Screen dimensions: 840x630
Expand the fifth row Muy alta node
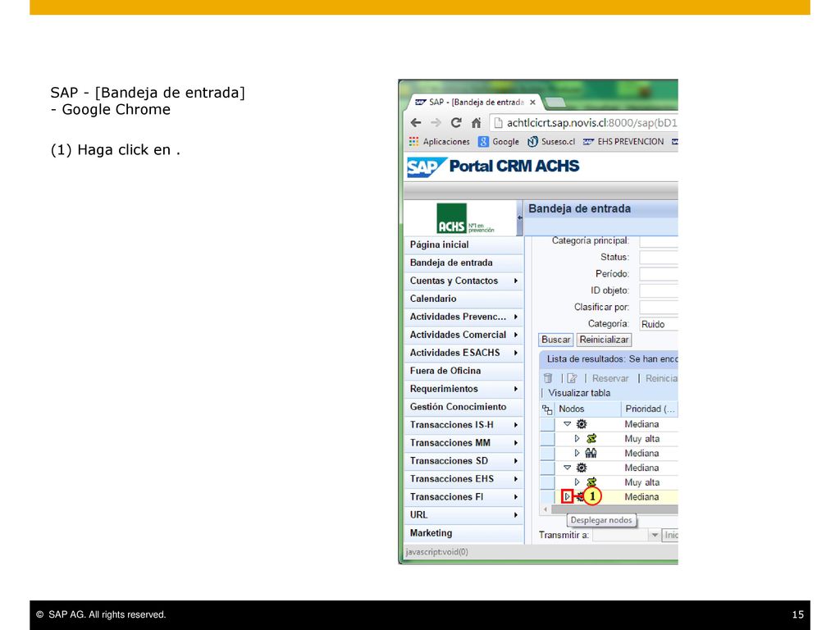tap(577, 482)
